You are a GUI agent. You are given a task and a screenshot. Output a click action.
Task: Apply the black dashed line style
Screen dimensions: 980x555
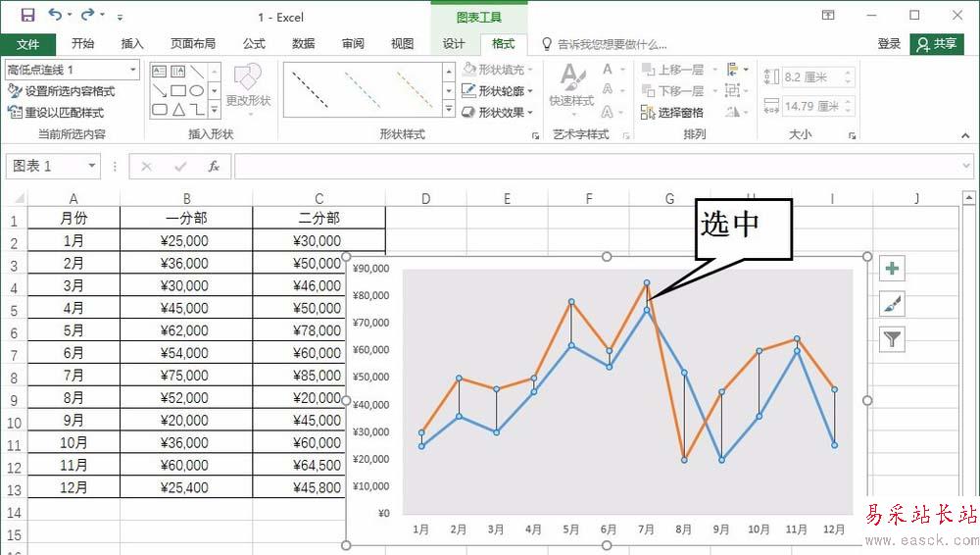tap(310, 89)
